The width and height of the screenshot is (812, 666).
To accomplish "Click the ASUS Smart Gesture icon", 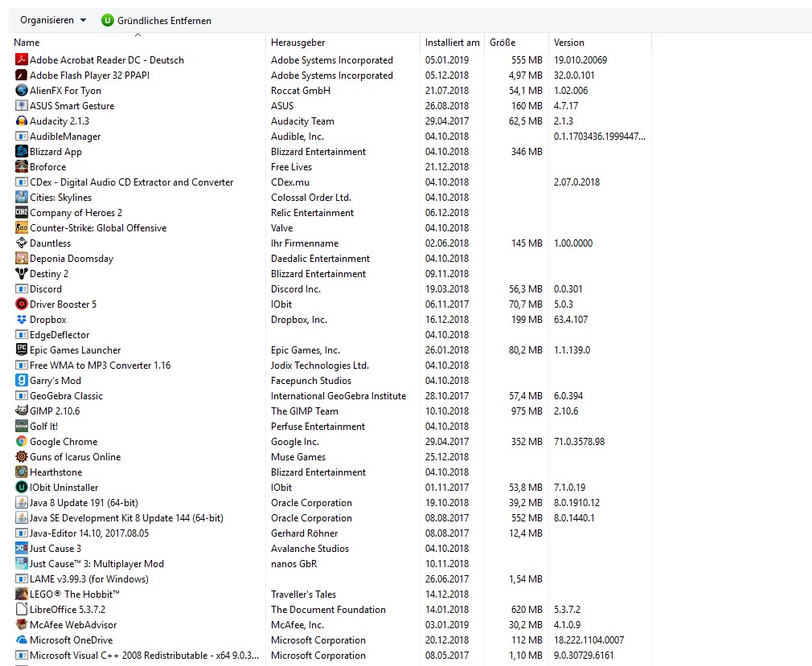I will pos(21,105).
